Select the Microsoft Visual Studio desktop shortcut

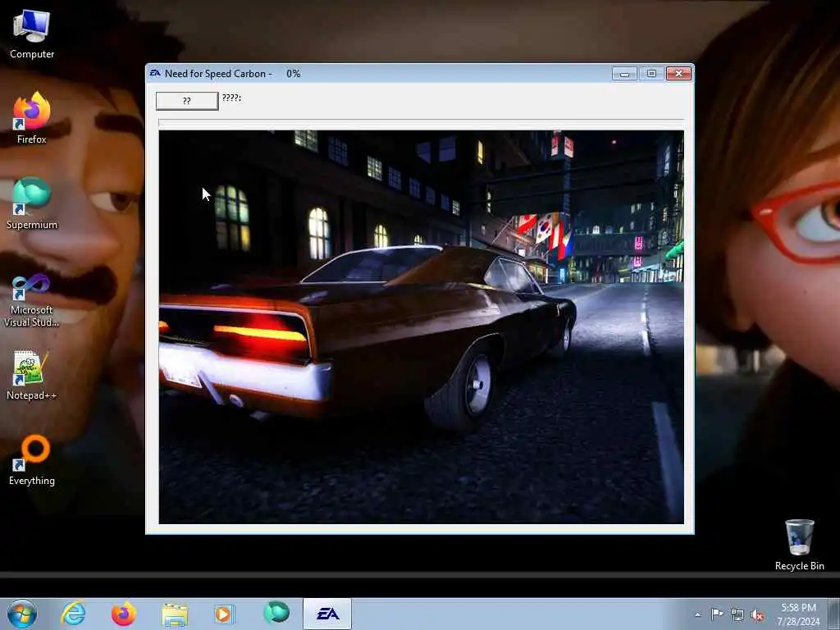point(32,299)
